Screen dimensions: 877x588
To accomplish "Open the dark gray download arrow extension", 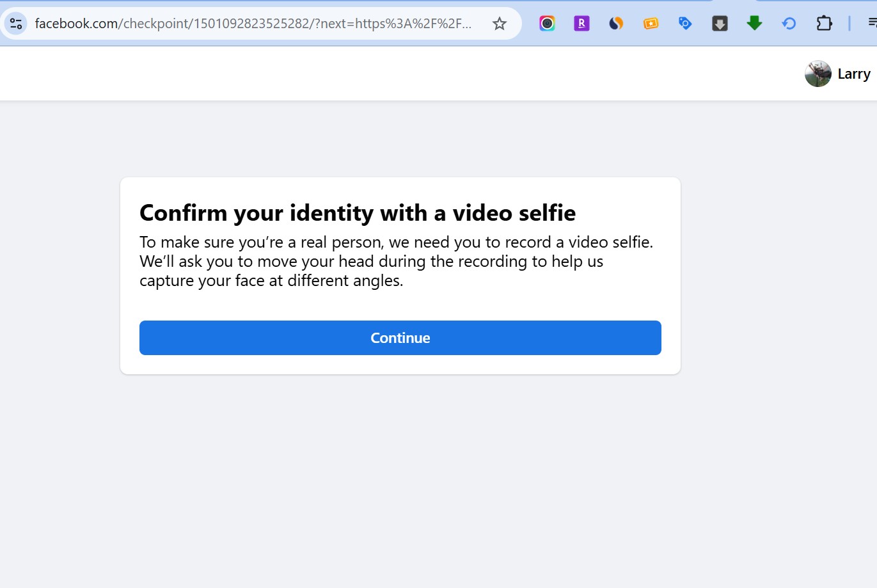I will click(720, 24).
